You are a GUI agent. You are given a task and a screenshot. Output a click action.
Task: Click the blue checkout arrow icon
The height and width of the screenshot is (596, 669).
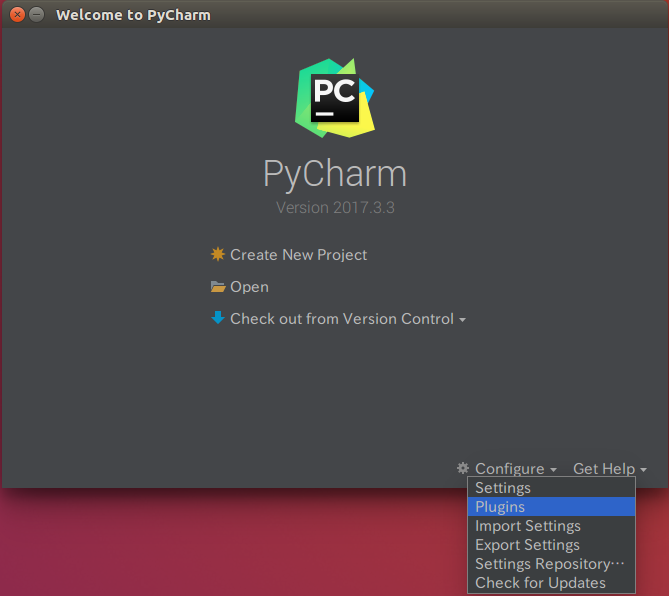pyautogui.click(x=218, y=318)
